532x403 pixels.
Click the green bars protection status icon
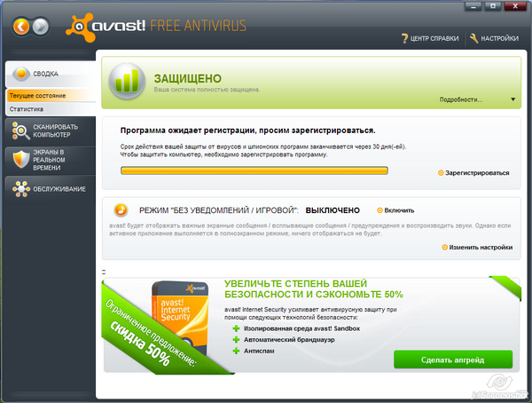127,81
